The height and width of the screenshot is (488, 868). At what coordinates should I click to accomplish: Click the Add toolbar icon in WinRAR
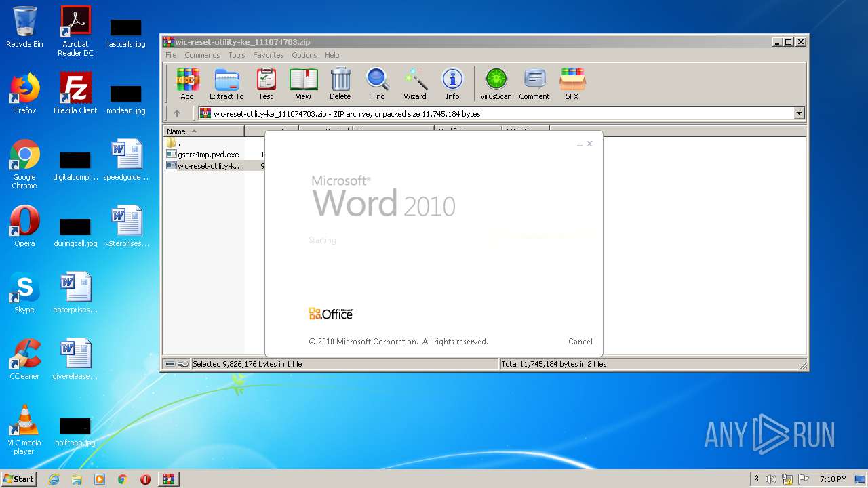click(187, 84)
